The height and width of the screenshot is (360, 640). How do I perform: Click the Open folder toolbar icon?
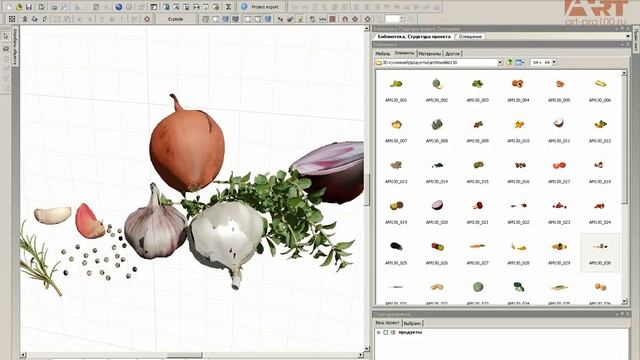pos(19,7)
